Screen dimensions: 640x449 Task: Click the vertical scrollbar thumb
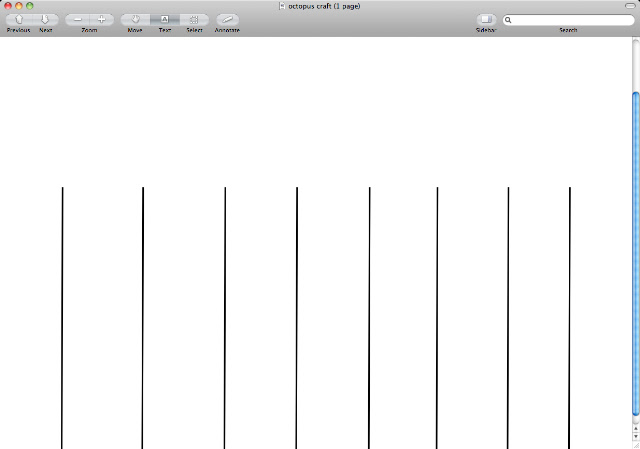point(636,254)
